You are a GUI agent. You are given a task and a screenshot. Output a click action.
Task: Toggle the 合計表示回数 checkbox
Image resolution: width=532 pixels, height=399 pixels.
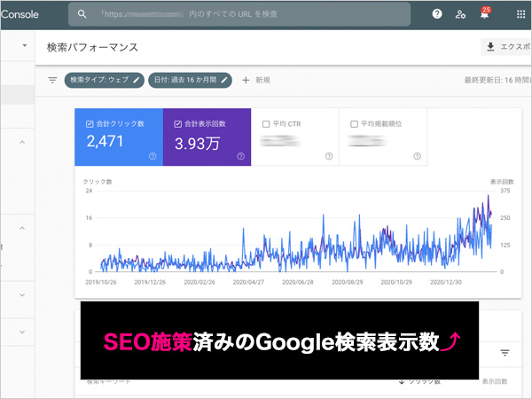tap(177, 124)
